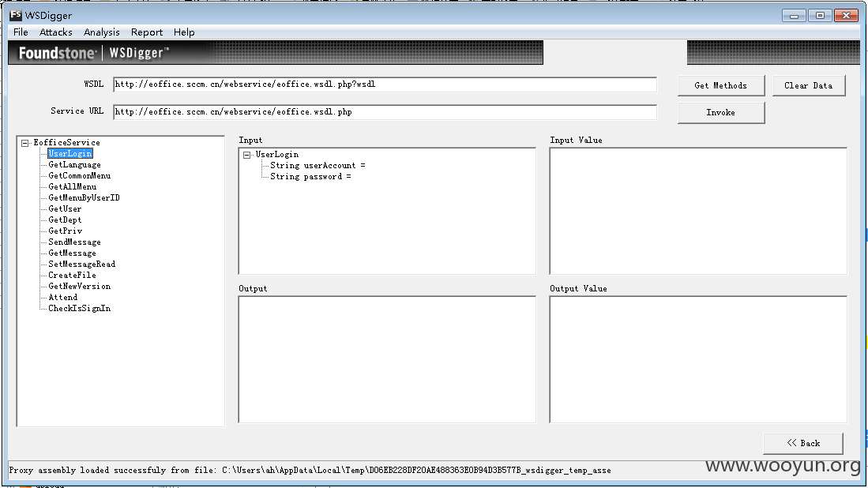Collapse the EofficeService tree node
The height and width of the screenshot is (488, 868).
pos(25,143)
